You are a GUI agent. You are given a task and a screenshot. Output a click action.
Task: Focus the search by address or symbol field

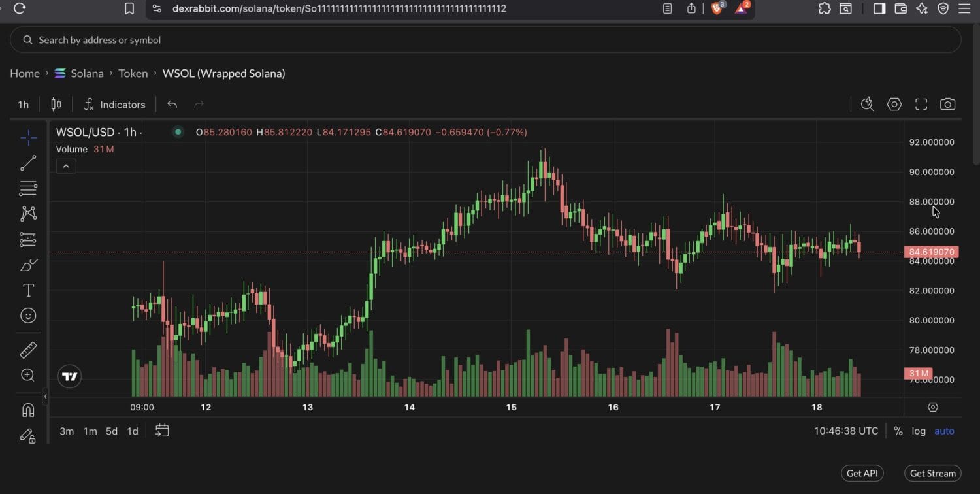[x=485, y=40]
